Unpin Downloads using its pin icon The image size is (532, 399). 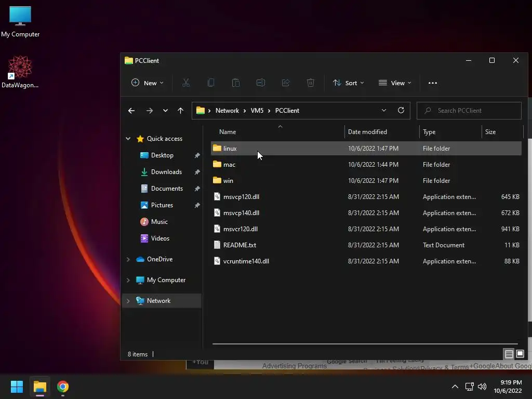pos(197,172)
